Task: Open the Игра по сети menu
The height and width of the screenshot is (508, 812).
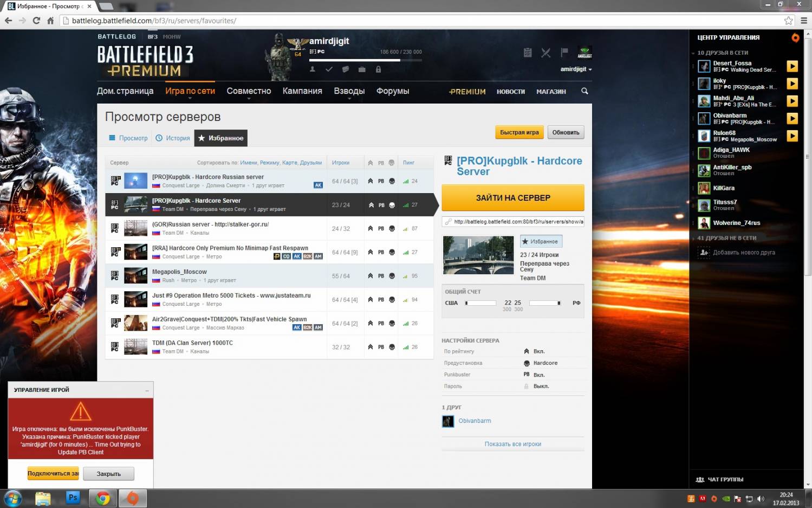Action: click(190, 91)
